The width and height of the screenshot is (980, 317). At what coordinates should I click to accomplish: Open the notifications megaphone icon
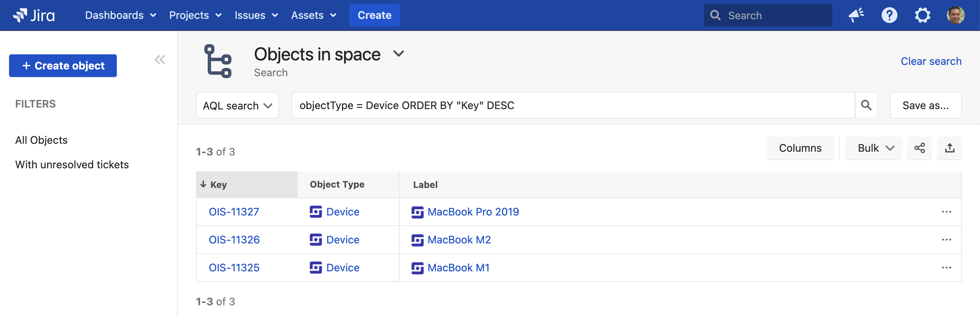click(856, 15)
